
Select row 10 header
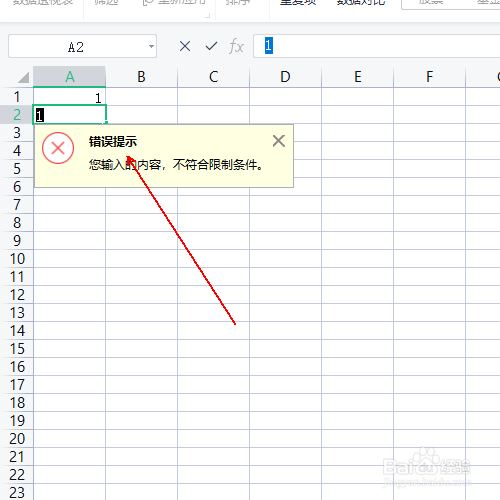(17, 259)
